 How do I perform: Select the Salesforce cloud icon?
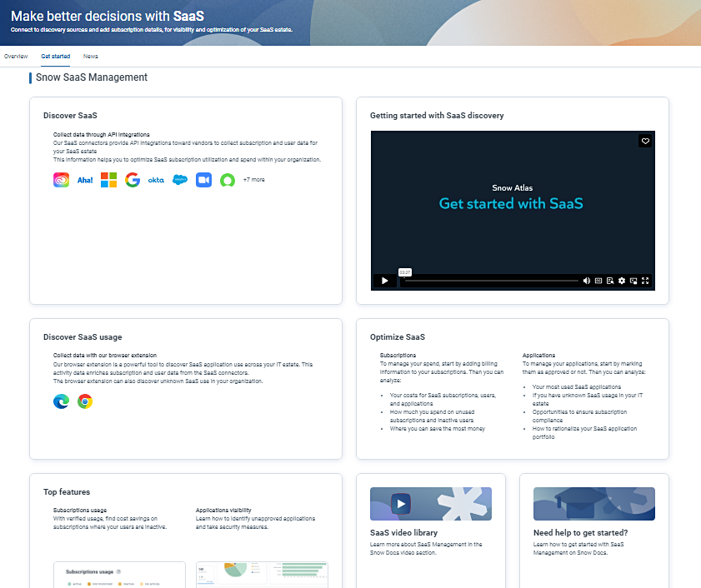[x=180, y=180]
